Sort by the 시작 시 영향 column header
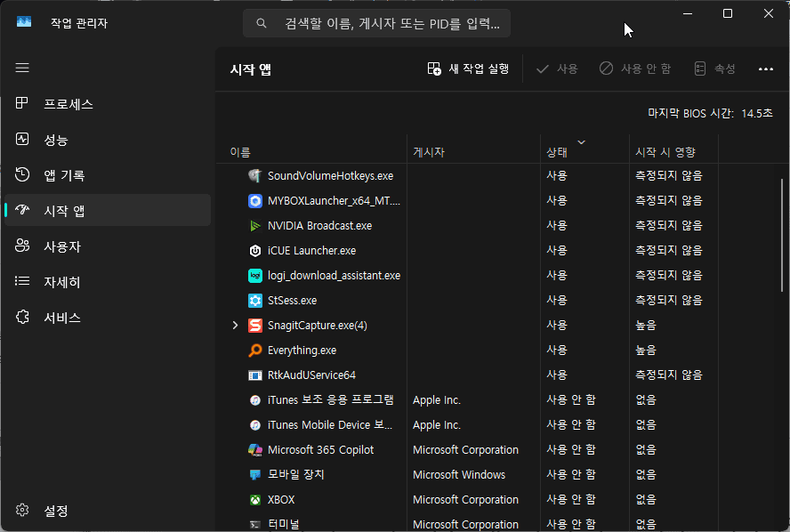The image size is (790, 532). pos(673,151)
